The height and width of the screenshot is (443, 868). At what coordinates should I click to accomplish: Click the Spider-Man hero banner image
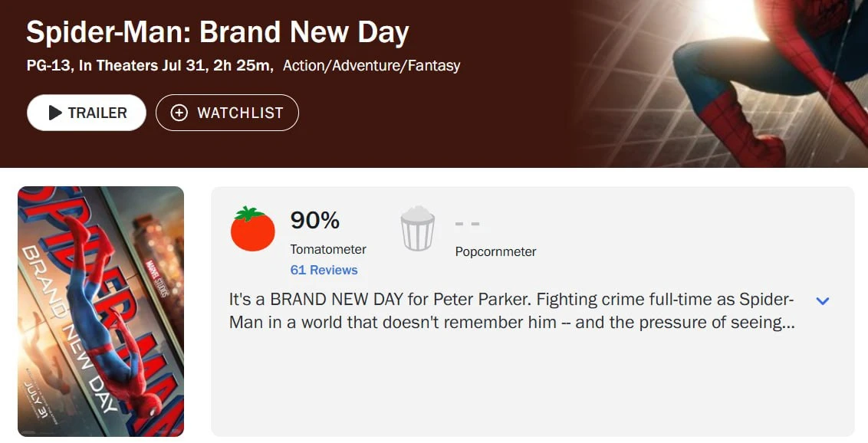coord(720,83)
